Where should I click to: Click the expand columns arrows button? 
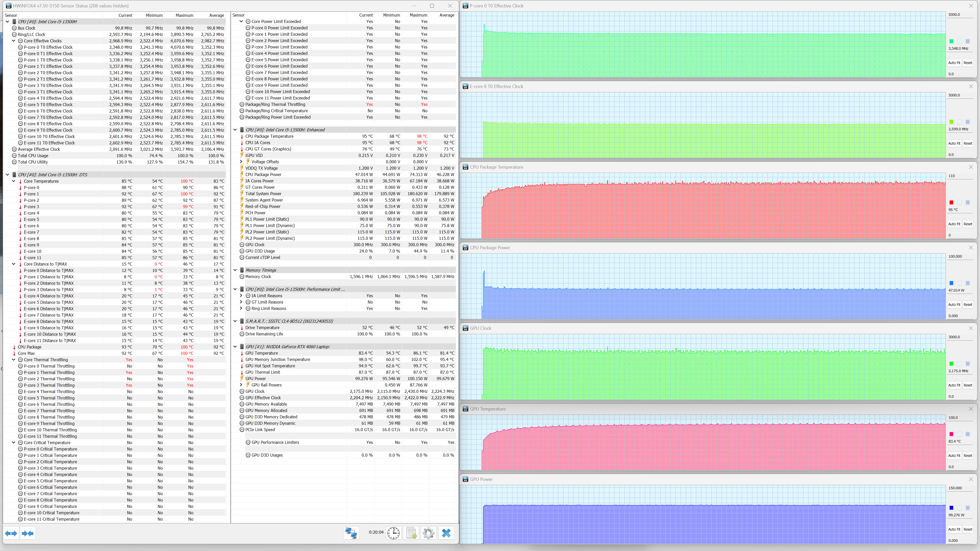11,533
